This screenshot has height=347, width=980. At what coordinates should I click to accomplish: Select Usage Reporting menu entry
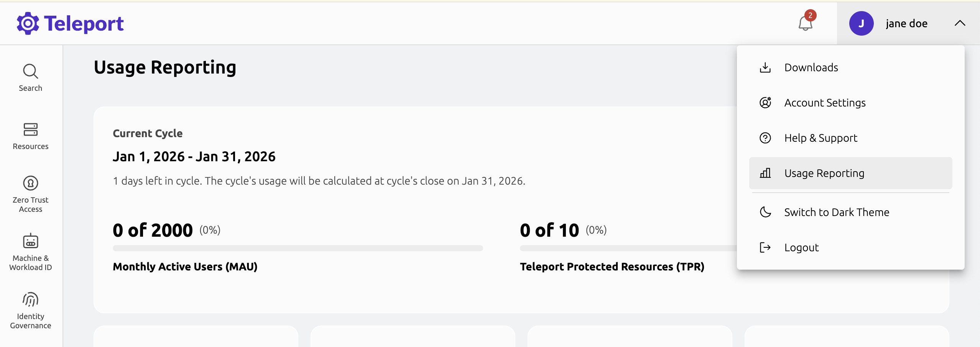(824, 173)
